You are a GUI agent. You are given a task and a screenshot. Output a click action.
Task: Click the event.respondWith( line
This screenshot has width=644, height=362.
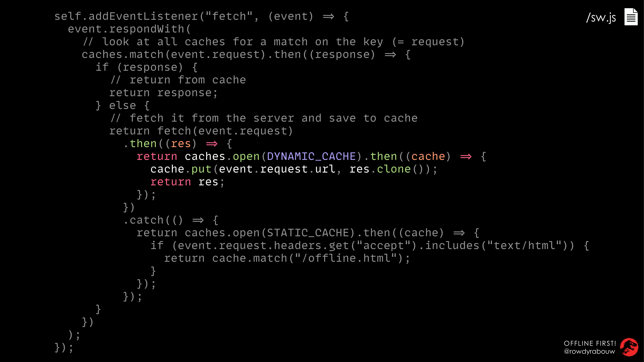(x=130, y=29)
